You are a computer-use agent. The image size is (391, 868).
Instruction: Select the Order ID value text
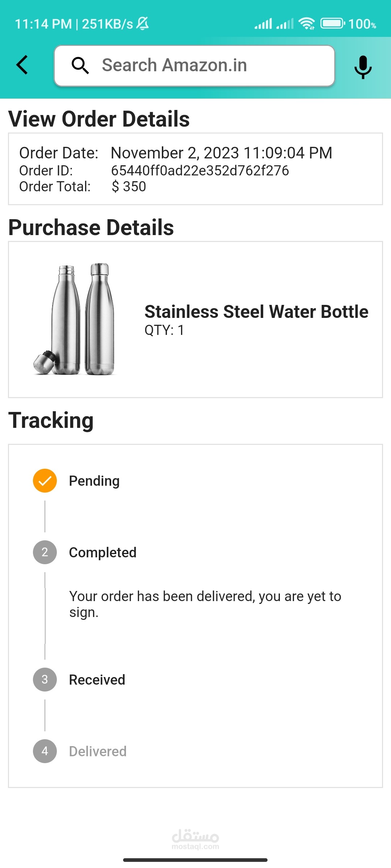coord(200,171)
